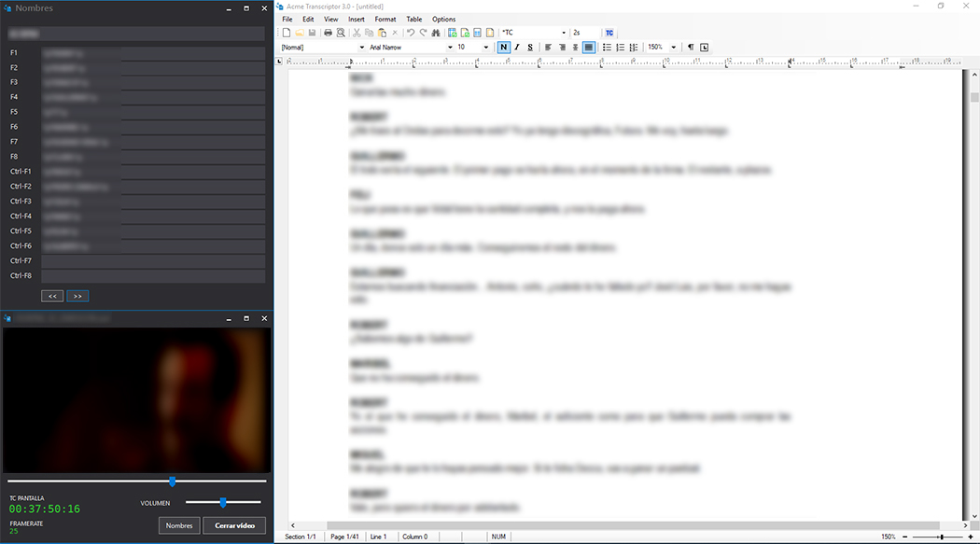Click the TC timecode insertion icon
Screen dimensions: 980x544
point(609,32)
